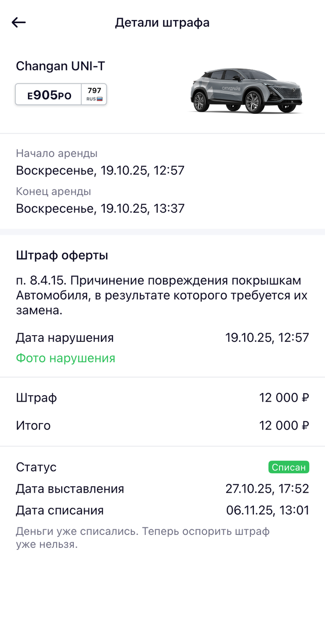Tap the back arrow icon
Viewport: 325px width, 644px height.
(19, 22)
